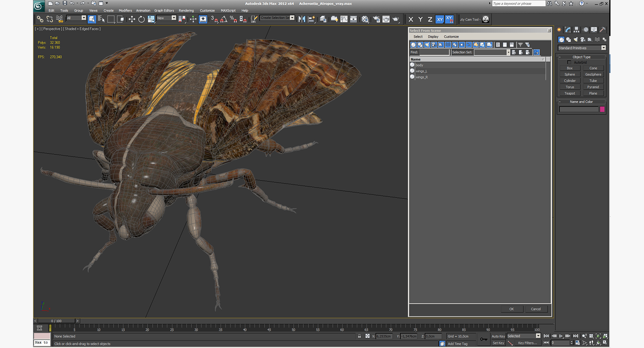Open Display menu in Select From Scene
Screen dimensions: 644x348
(433, 37)
